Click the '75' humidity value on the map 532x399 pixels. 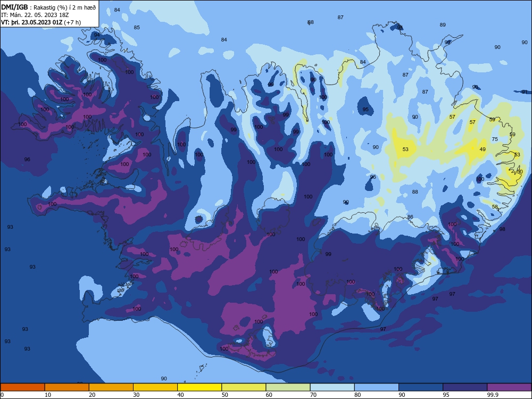(495, 139)
